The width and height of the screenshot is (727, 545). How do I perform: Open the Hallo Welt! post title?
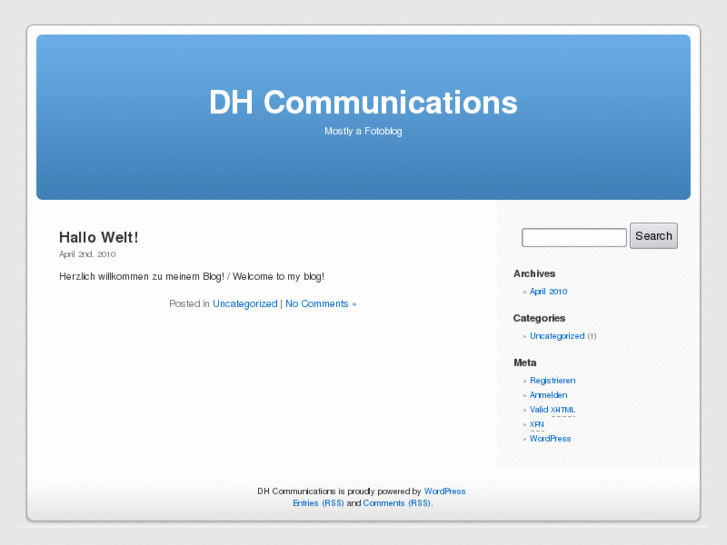click(99, 237)
